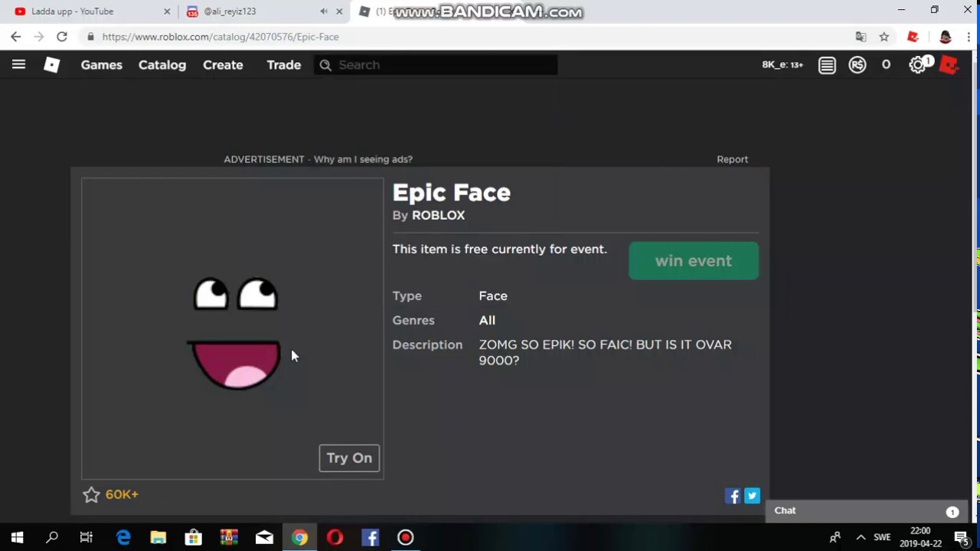
Task: Go back with the browser back arrow
Action: tap(16, 37)
